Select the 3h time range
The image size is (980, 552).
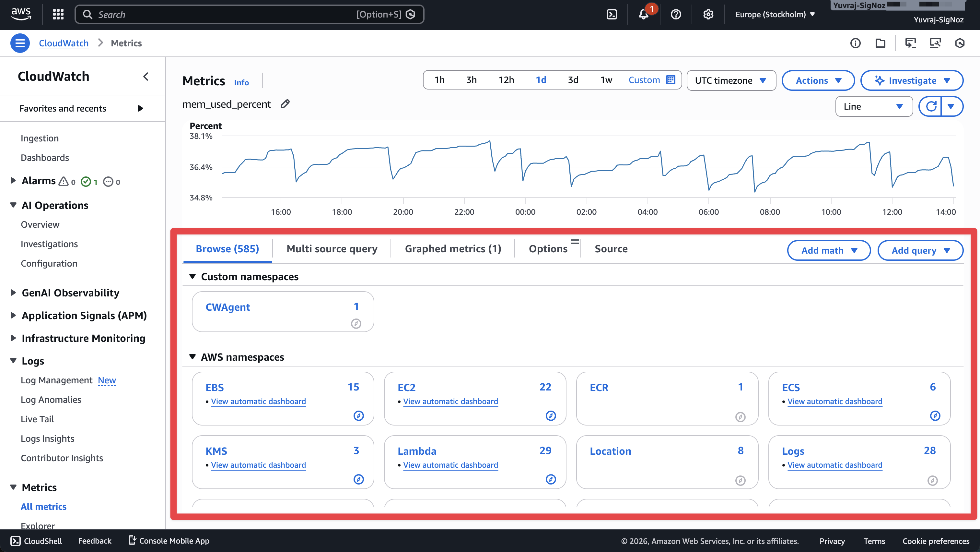pos(471,80)
